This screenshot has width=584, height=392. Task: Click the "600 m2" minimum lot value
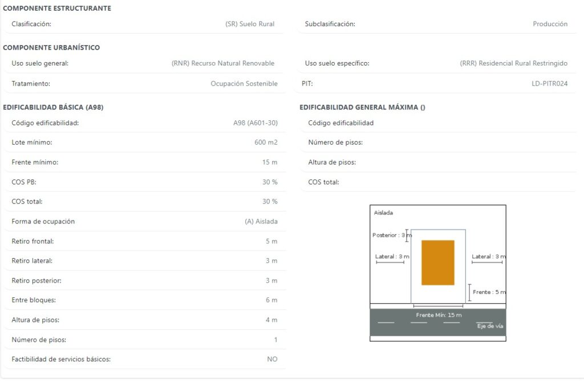coord(266,142)
